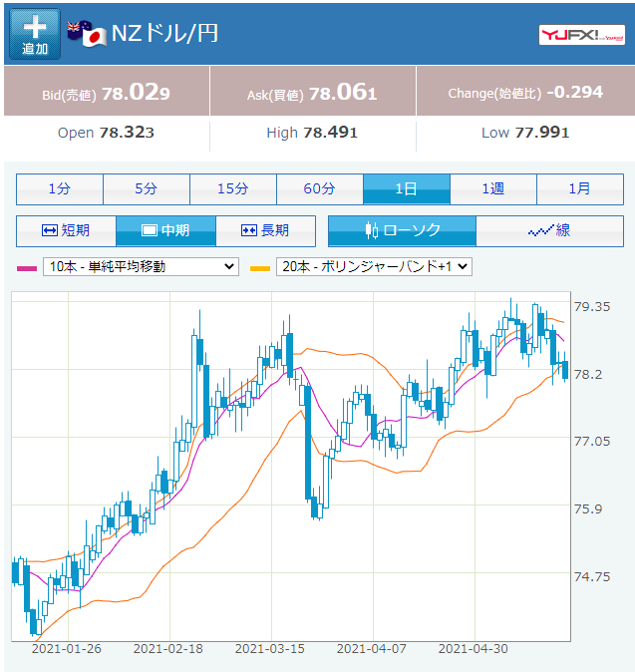Switch to 長期 range view
The width and height of the screenshot is (635, 672).
click(x=265, y=231)
